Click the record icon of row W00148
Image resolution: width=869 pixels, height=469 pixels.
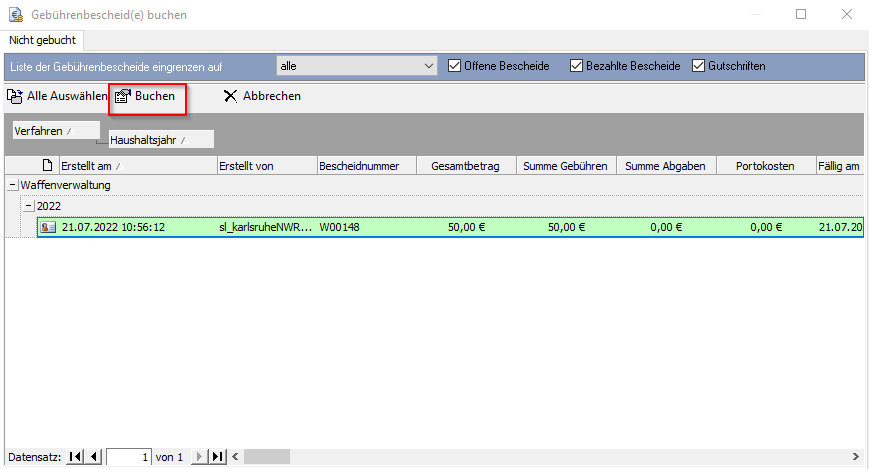tap(47, 227)
